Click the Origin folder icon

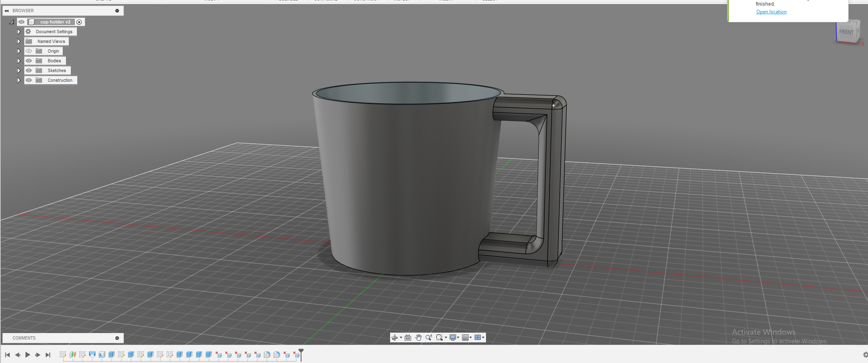pyautogui.click(x=39, y=51)
